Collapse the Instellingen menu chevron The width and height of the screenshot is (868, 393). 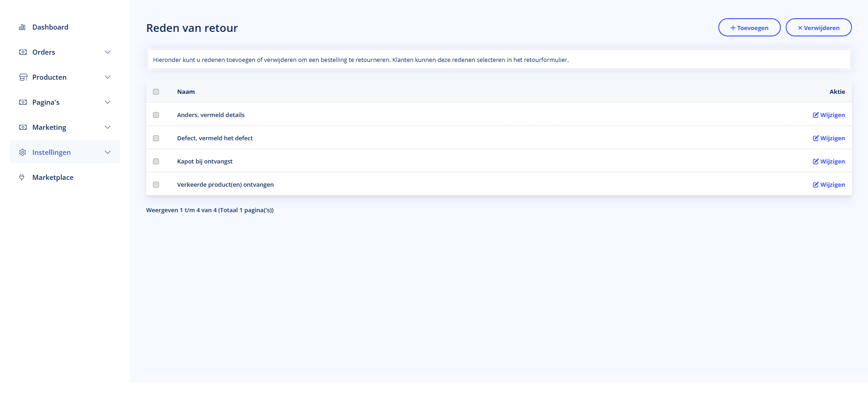[x=108, y=153]
